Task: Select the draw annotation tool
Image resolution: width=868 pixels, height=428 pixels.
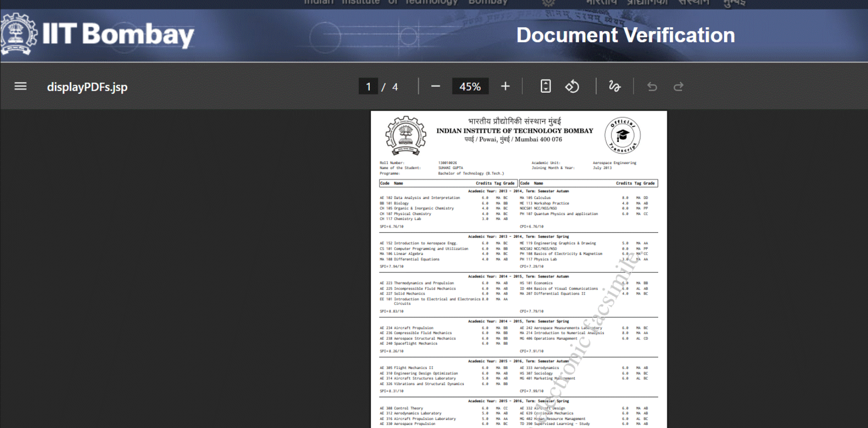Action: pos(614,87)
